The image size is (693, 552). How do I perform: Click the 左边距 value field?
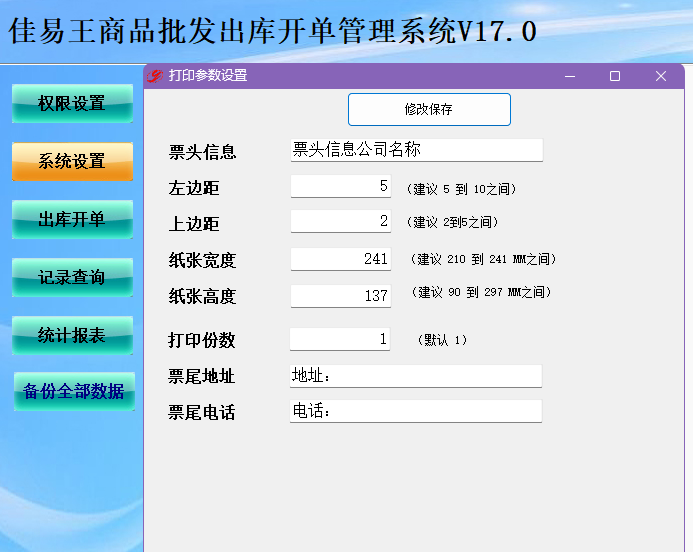click(340, 186)
